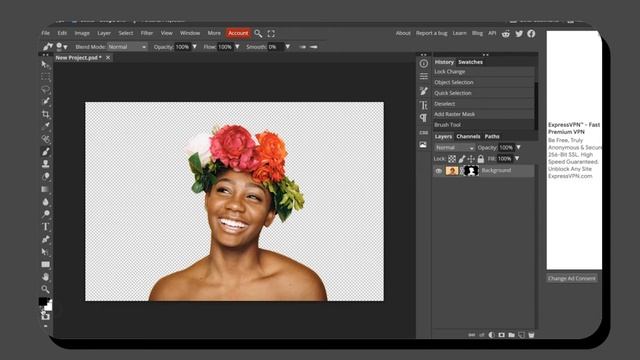This screenshot has width=640, height=360.
Task: Open the Report a bug link
Action: (431, 33)
